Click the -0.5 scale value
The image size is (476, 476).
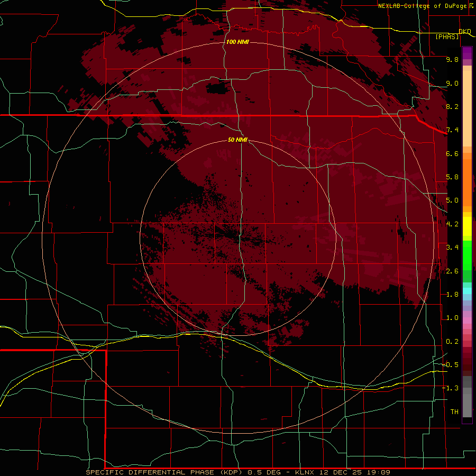point(450,365)
